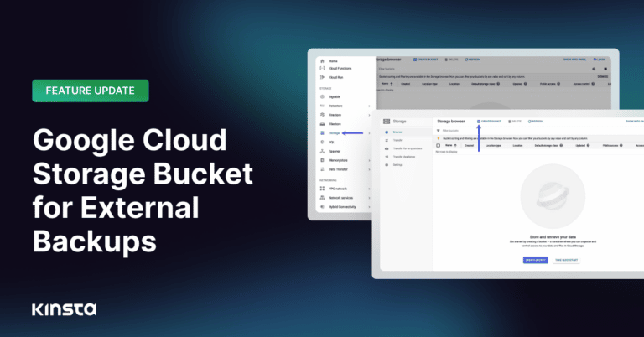The height and width of the screenshot is (337, 644).
Task: Click Refresh in the back window toolbar
Action: pos(472,60)
